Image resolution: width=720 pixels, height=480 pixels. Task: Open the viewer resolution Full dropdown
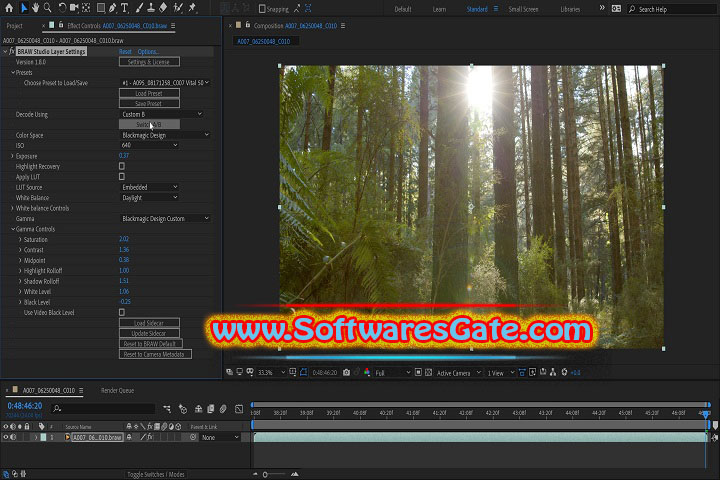(x=393, y=373)
